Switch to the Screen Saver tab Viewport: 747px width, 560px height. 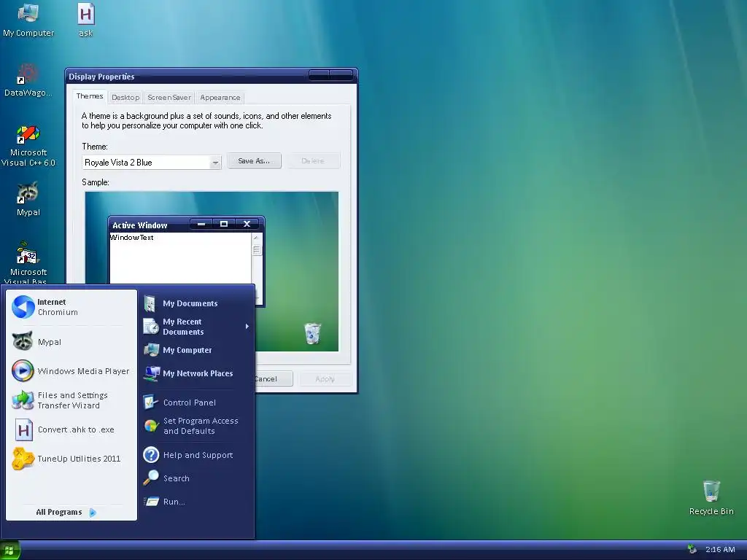pyautogui.click(x=169, y=98)
